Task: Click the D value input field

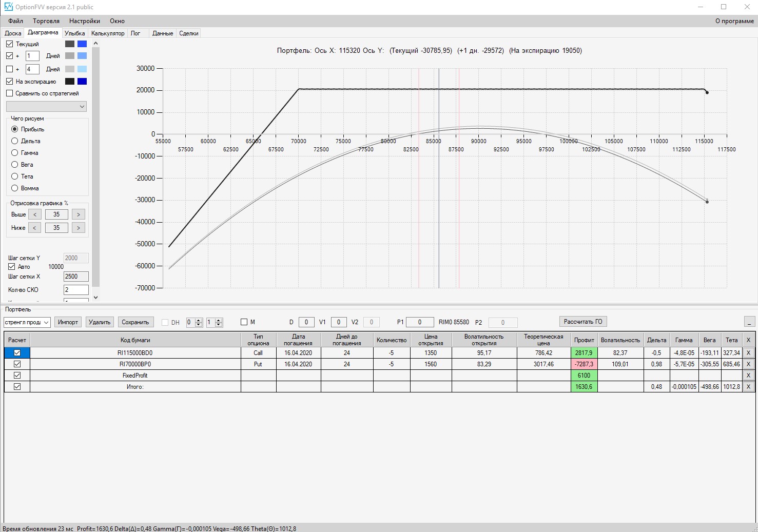Action: pos(306,322)
